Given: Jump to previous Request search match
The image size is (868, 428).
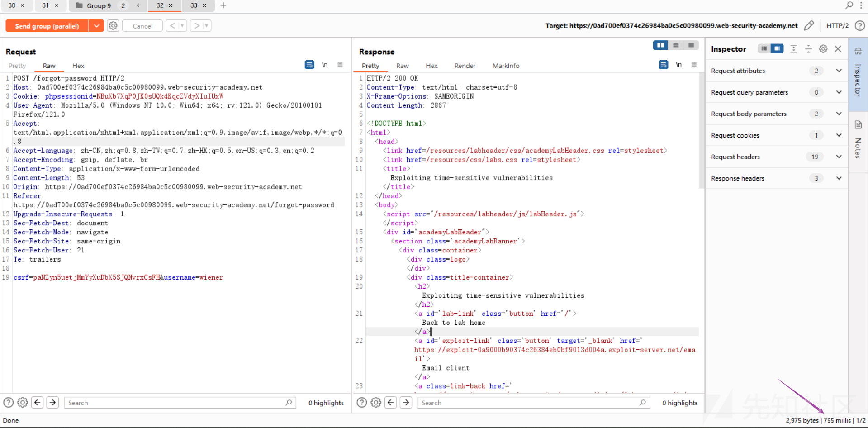Looking at the screenshot, I should point(38,402).
